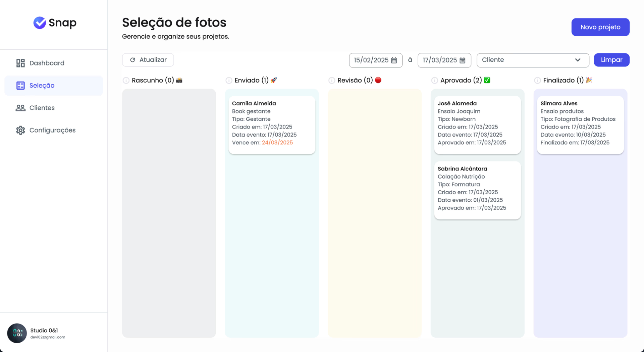Click the Studio 0&1 account name
This screenshot has width=644, height=352.
[44, 331]
